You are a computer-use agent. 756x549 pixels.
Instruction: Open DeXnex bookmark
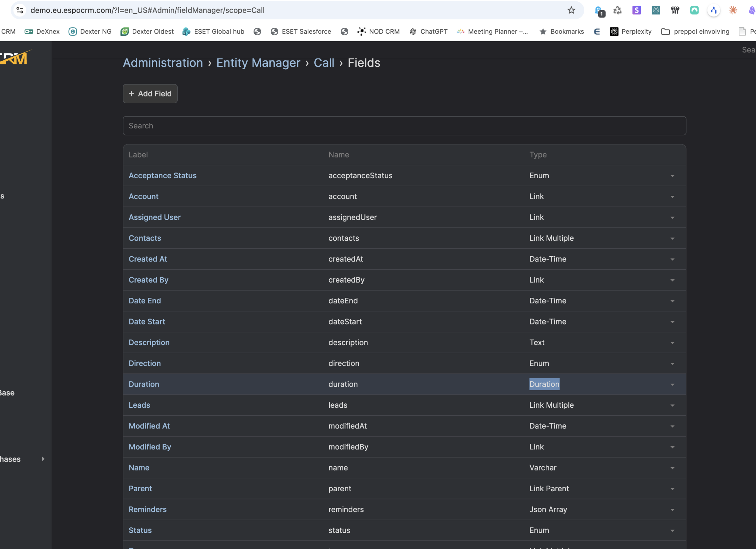click(x=42, y=31)
